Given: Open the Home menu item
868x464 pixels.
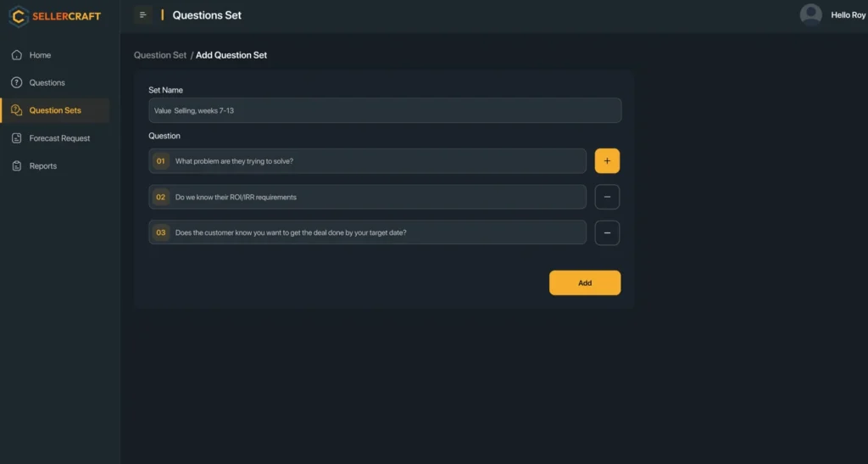Looking at the screenshot, I should [40, 55].
